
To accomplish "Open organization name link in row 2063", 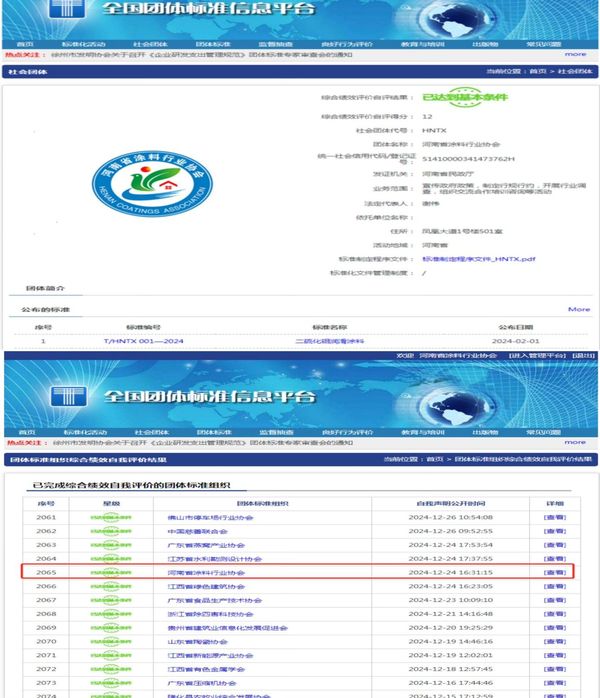I will tap(206, 545).
